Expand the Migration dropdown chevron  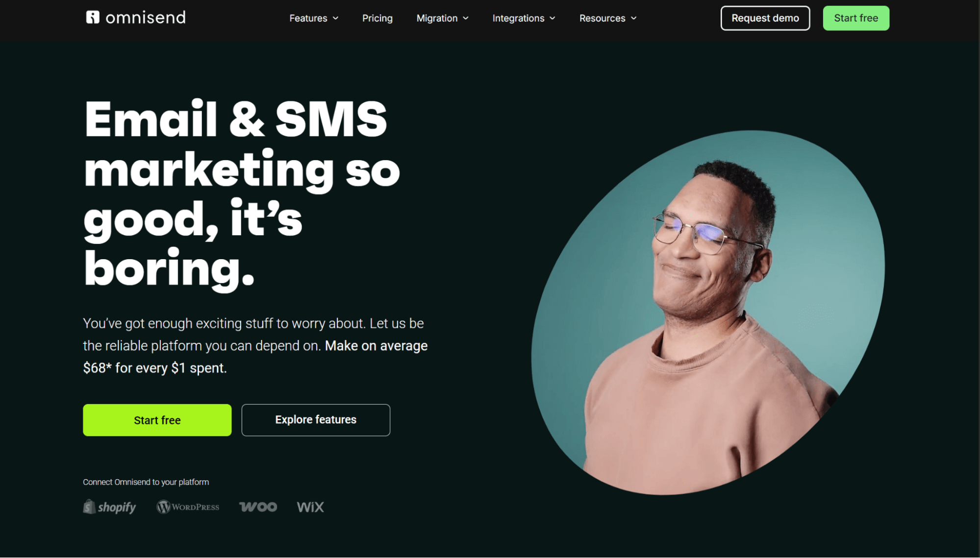[x=466, y=18]
